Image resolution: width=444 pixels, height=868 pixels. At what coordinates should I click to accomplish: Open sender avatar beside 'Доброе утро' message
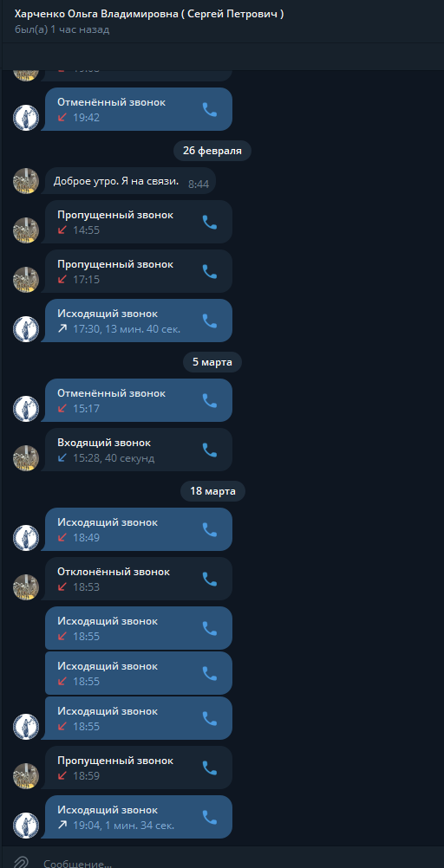[x=25, y=181]
